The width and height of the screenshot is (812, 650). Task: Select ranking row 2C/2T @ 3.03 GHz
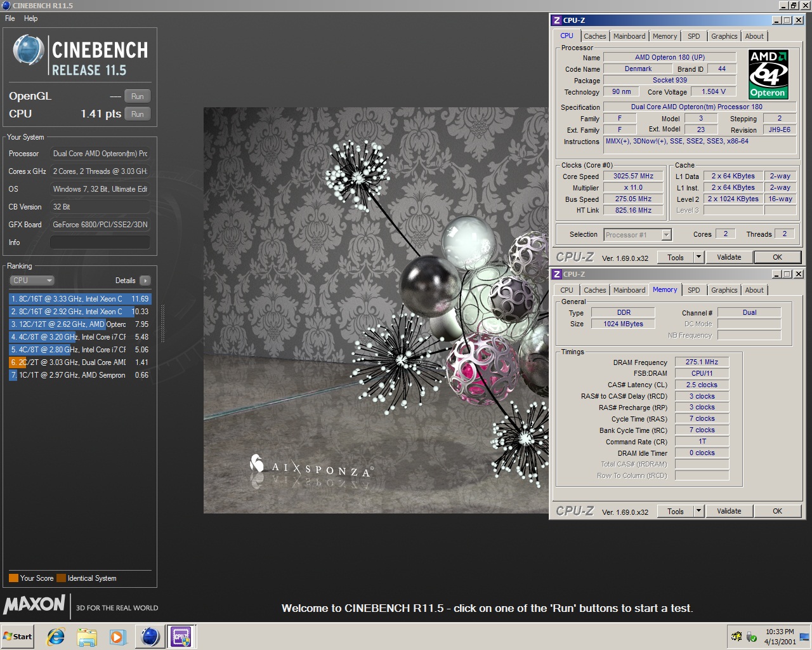pyautogui.click(x=80, y=362)
